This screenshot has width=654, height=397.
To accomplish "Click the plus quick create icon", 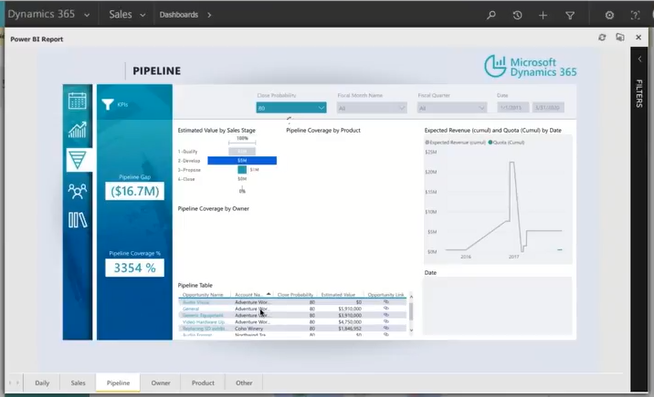I will pyautogui.click(x=543, y=15).
